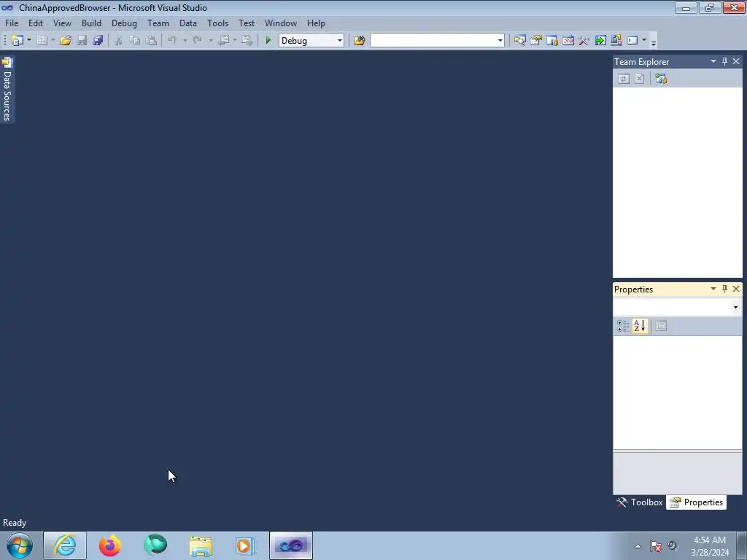Open the File menu
Viewport: 747px width, 560px height.
12,23
